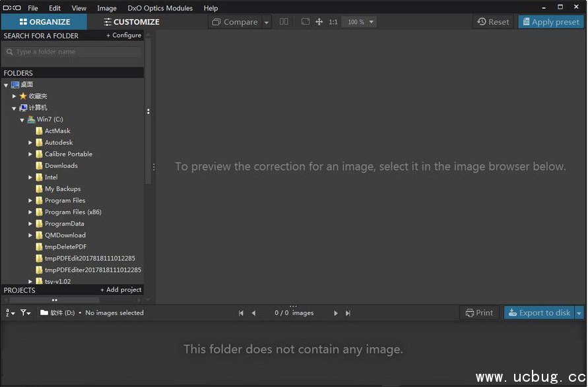Click the 收藏夹 star icon
Viewport: 588px width, 387px height.
[x=23, y=96]
